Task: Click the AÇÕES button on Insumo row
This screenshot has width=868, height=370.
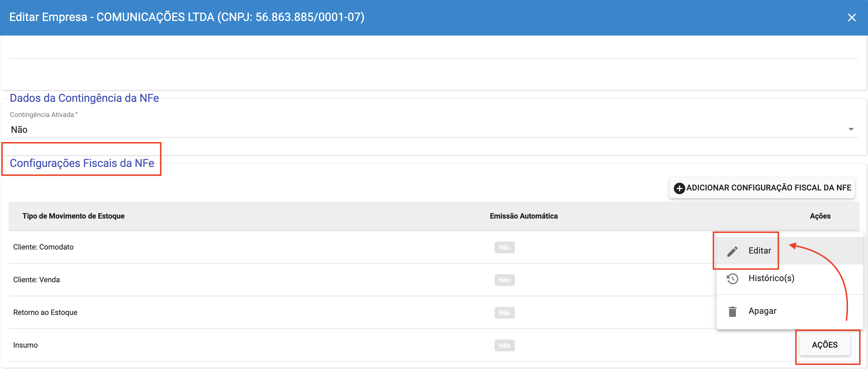Action: [x=825, y=345]
